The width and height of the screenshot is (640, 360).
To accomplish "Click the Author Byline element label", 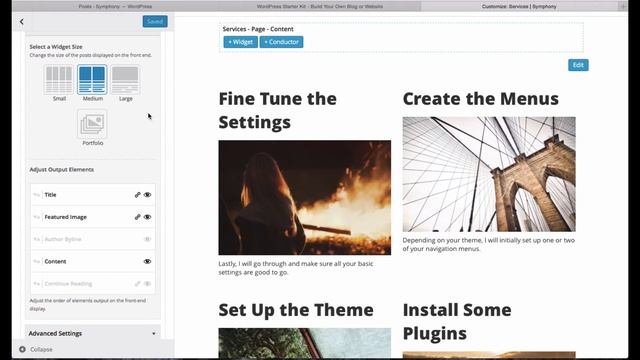I will (63, 239).
